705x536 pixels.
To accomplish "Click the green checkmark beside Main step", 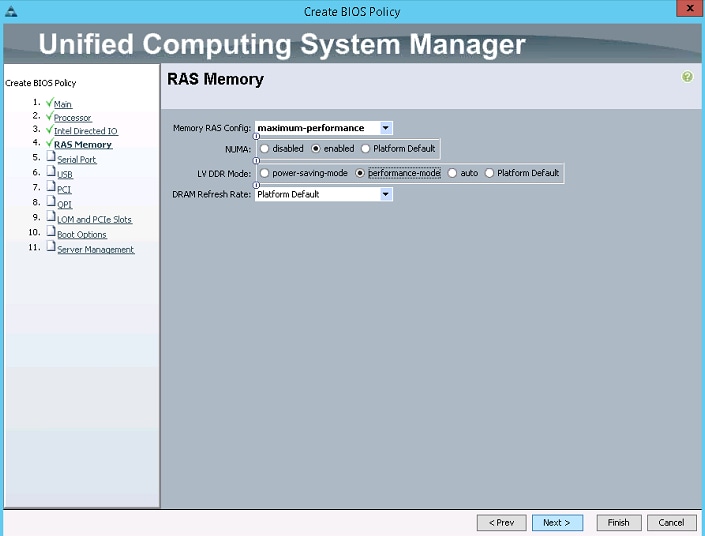I will pos(49,103).
